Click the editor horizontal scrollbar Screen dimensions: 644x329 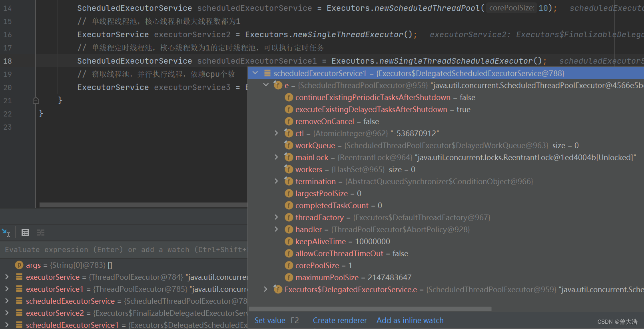(x=144, y=205)
